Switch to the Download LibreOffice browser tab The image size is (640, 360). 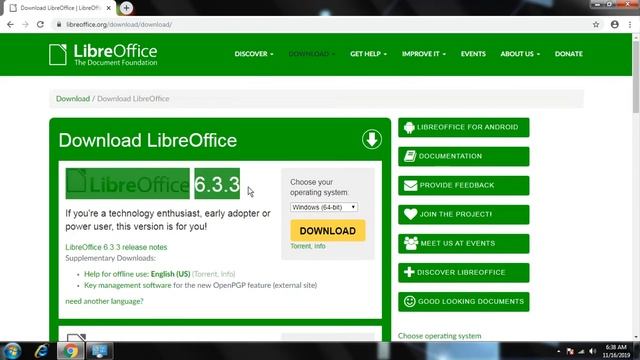click(59, 8)
